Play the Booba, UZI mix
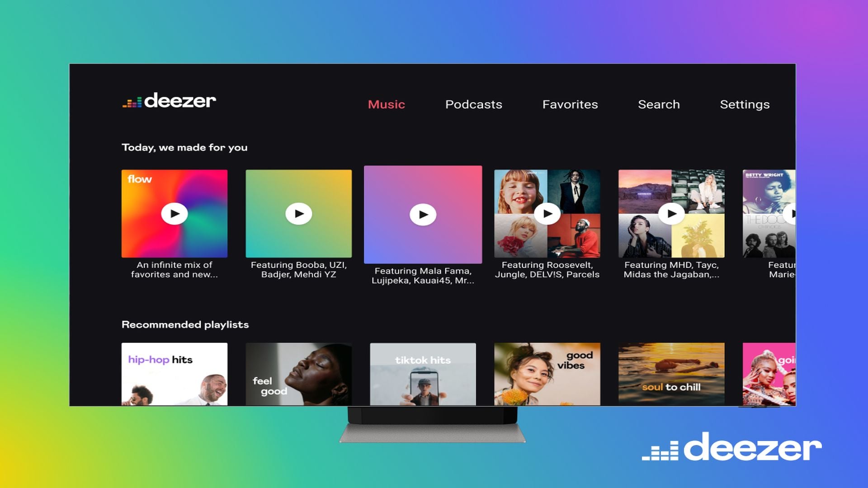 point(298,214)
